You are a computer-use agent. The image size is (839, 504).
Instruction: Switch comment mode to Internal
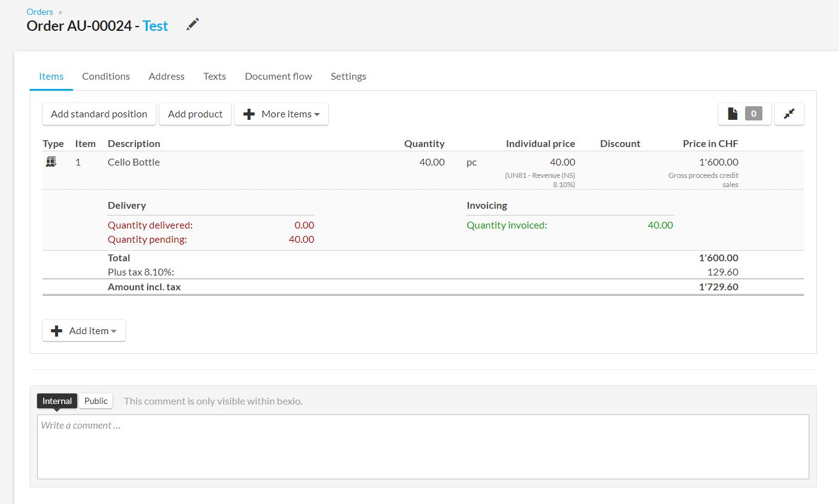pyautogui.click(x=57, y=401)
